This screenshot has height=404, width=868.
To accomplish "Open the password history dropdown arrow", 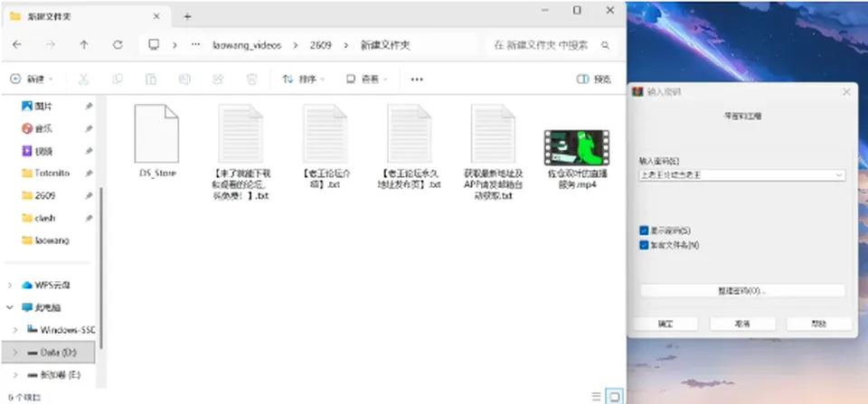I will (839, 175).
